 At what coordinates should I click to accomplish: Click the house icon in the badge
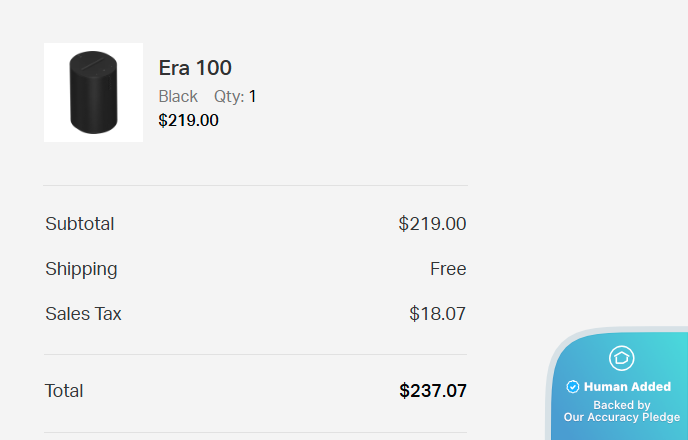[621, 357]
